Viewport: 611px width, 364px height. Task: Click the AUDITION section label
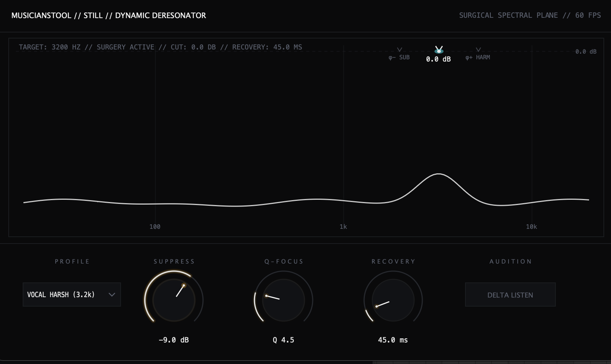[x=510, y=261]
